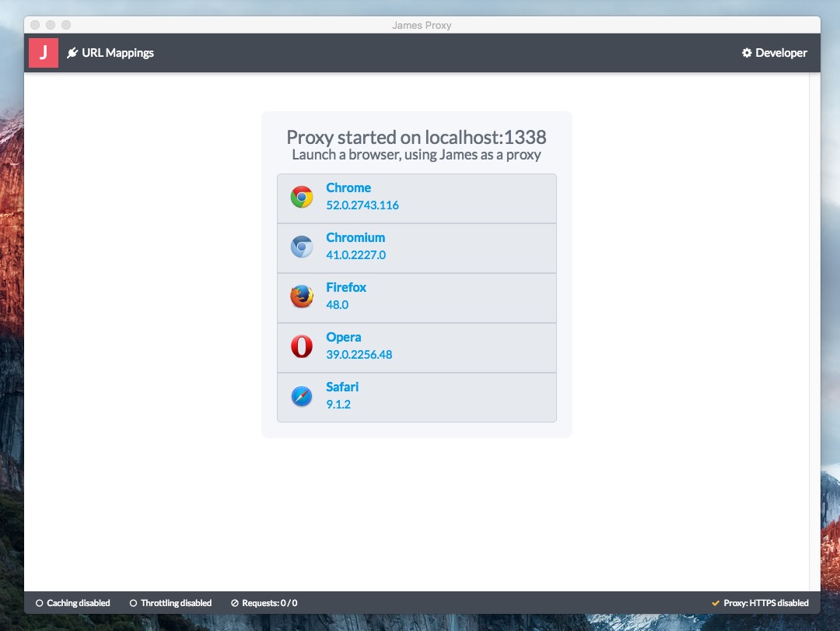Click Chromium version 41.0.2227.0

[x=355, y=254]
